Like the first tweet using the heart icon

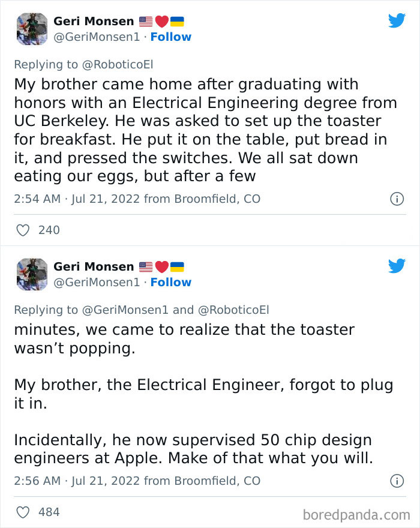pyautogui.click(x=22, y=230)
